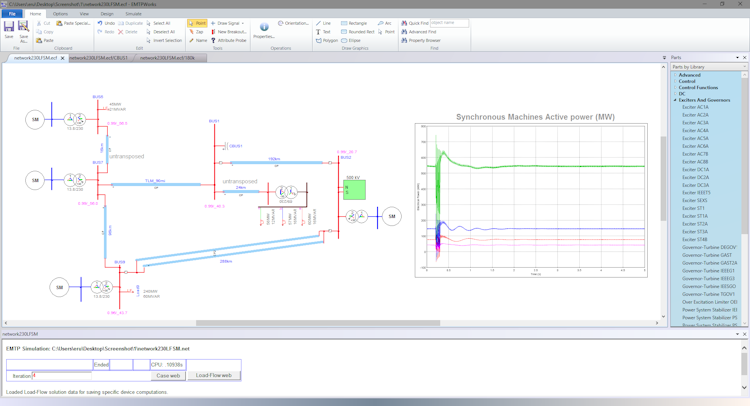Click the New Breakout tool
Image resolution: width=750 pixels, height=406 pixels.
coord(229,32)
